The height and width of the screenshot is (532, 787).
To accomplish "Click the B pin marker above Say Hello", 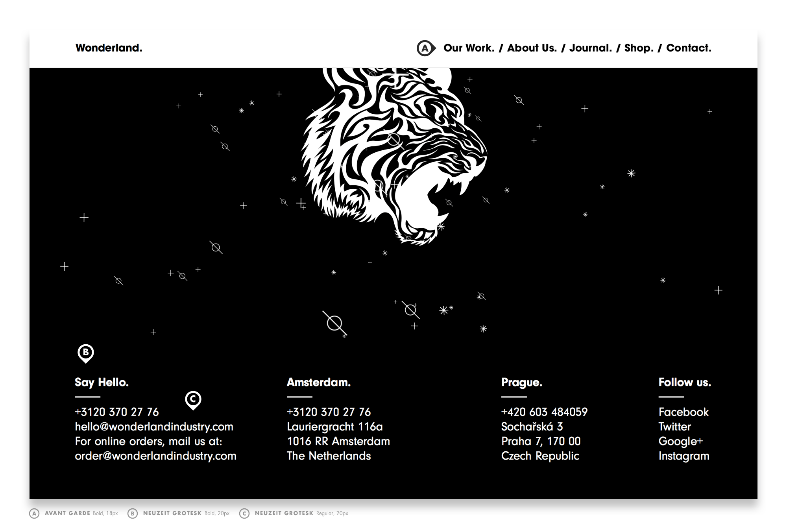I will point(85,353).
